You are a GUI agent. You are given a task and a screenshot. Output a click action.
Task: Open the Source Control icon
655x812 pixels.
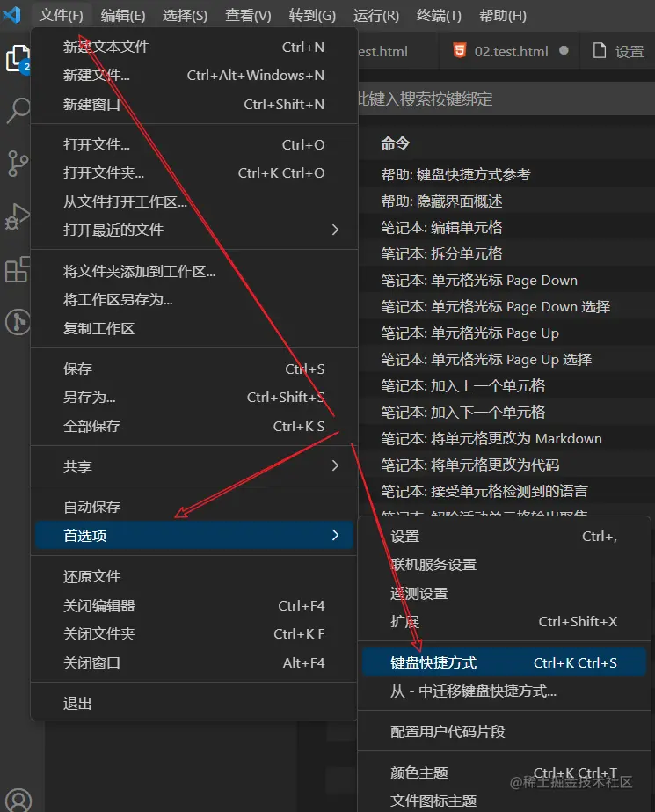tap(18, 164)
